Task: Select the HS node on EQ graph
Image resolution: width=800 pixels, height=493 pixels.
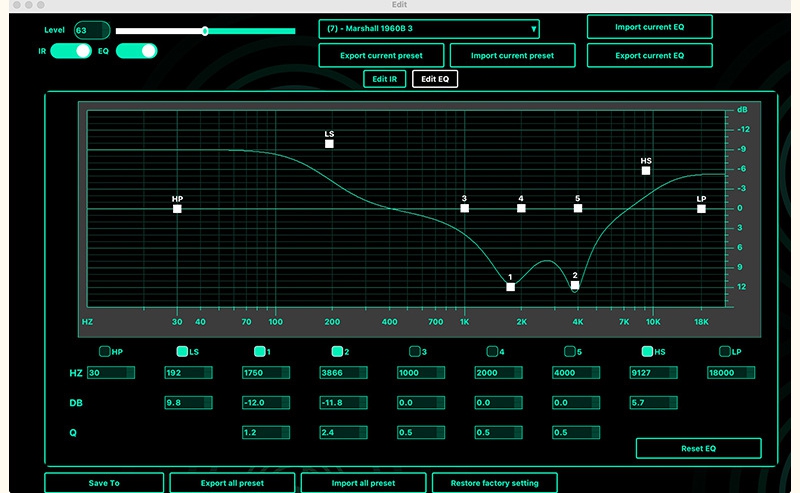Action: click(x=646, y=171)
